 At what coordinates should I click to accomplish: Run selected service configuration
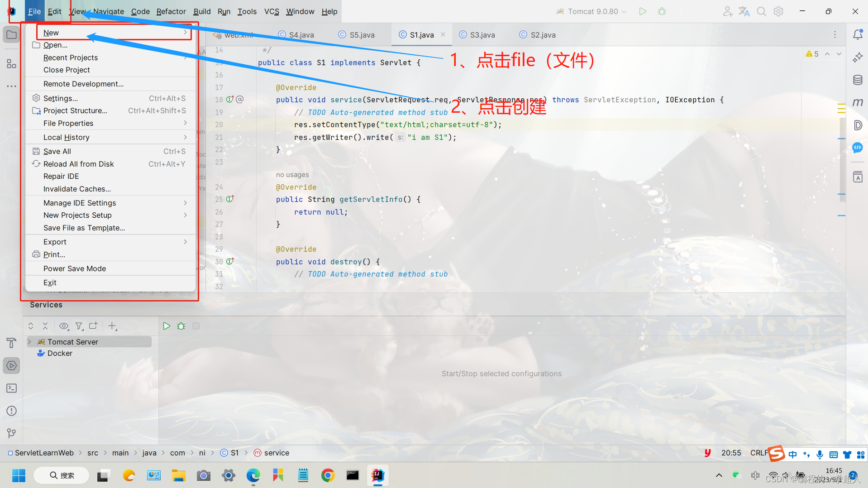pyautogui.click(x=166, y=326)
